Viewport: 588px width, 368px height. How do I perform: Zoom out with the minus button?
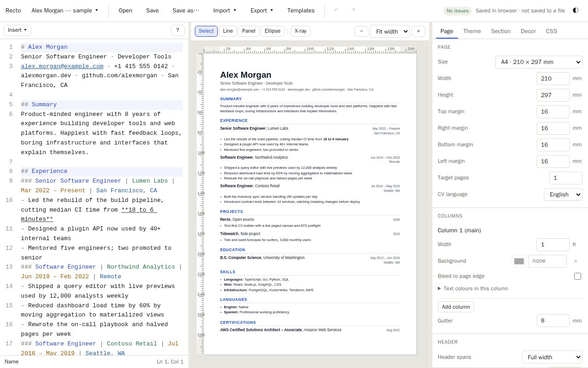point(362,31)
